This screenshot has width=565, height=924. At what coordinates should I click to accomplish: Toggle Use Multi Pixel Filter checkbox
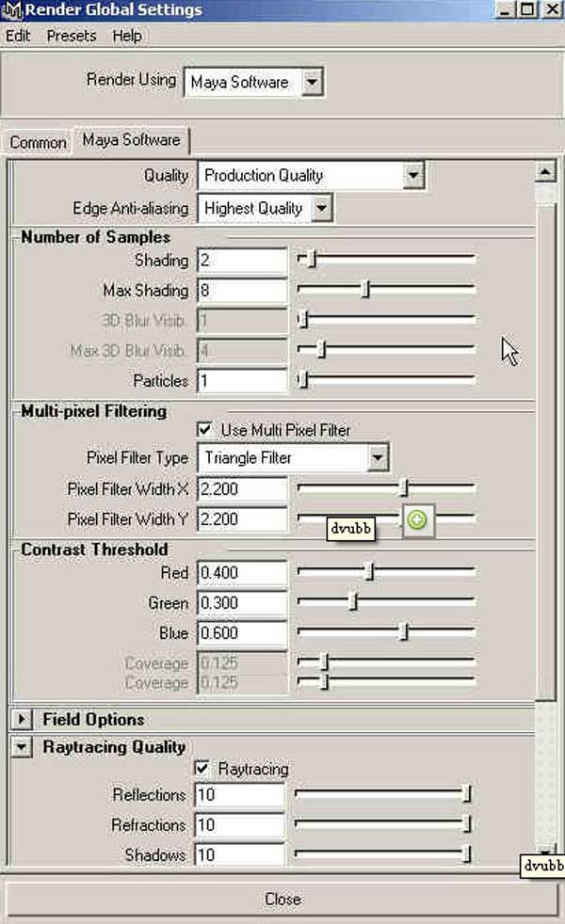[x=204, y=430]
